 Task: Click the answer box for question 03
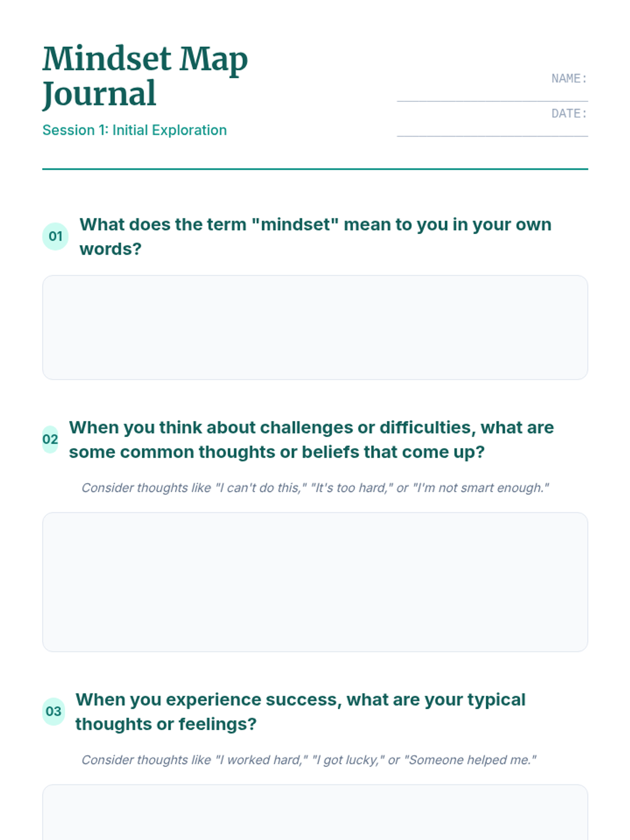315,814
